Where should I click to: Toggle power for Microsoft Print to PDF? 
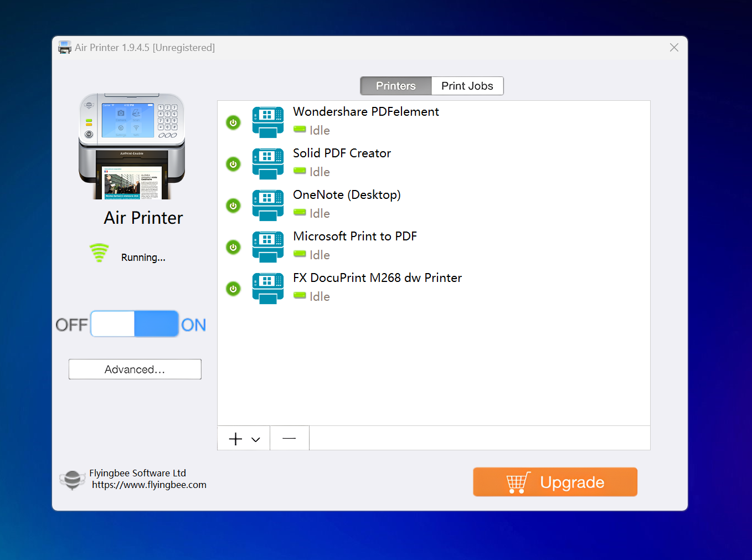coord(234,247)
